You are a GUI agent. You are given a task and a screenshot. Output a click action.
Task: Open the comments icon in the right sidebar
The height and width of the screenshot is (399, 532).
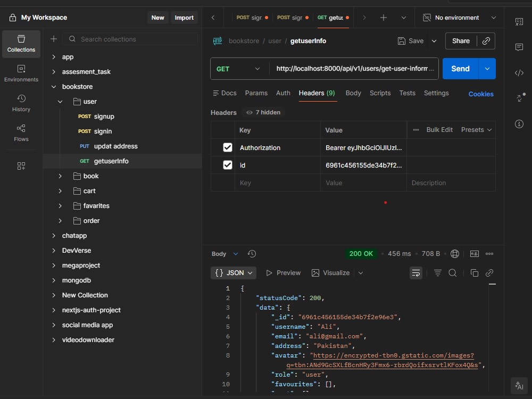coord(519,47)
